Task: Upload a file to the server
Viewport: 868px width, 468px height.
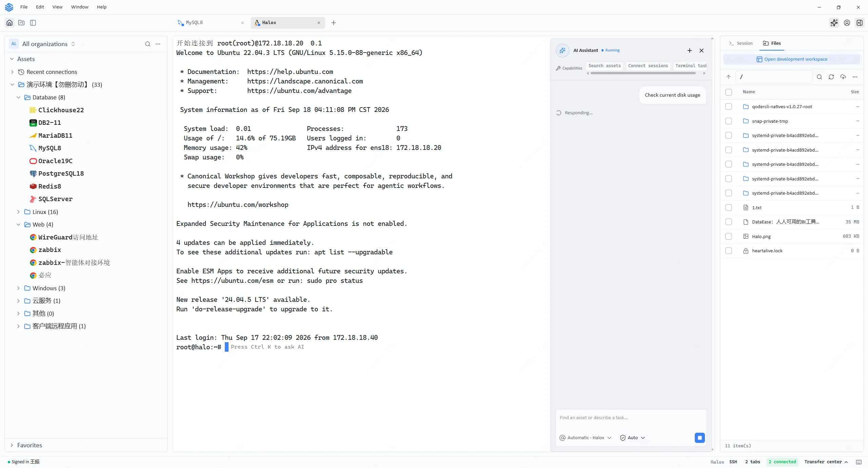Action: click(x=843, y=77)
